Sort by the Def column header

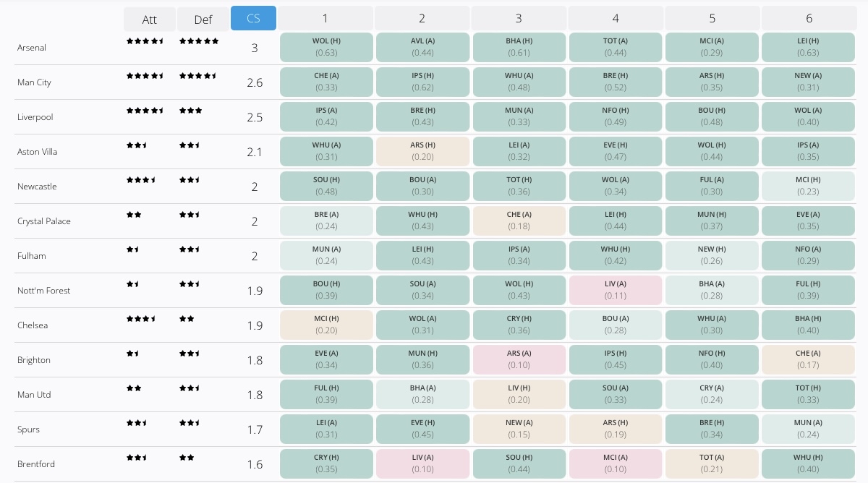[203, 19]
